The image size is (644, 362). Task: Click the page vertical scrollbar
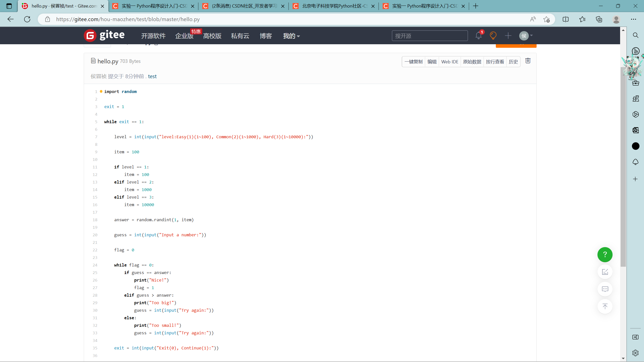623,166
